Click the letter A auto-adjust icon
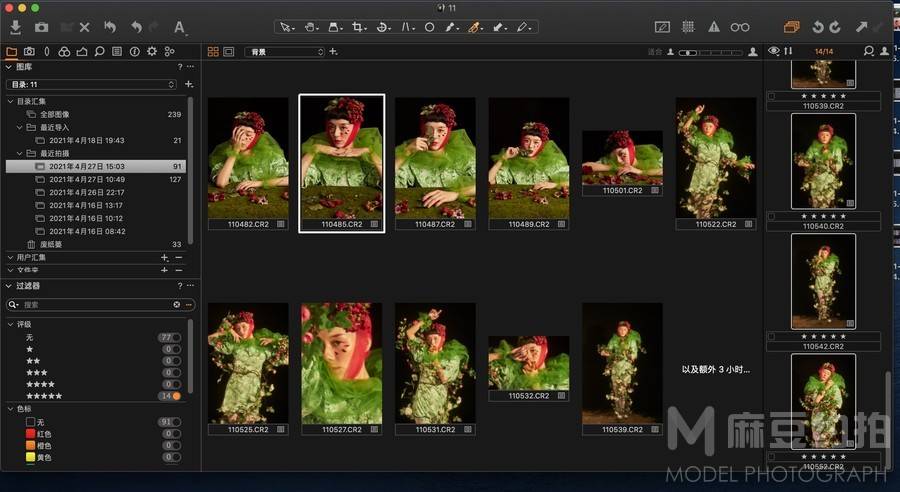Screen dimensions: 900x492 click(x=179, y=27)
